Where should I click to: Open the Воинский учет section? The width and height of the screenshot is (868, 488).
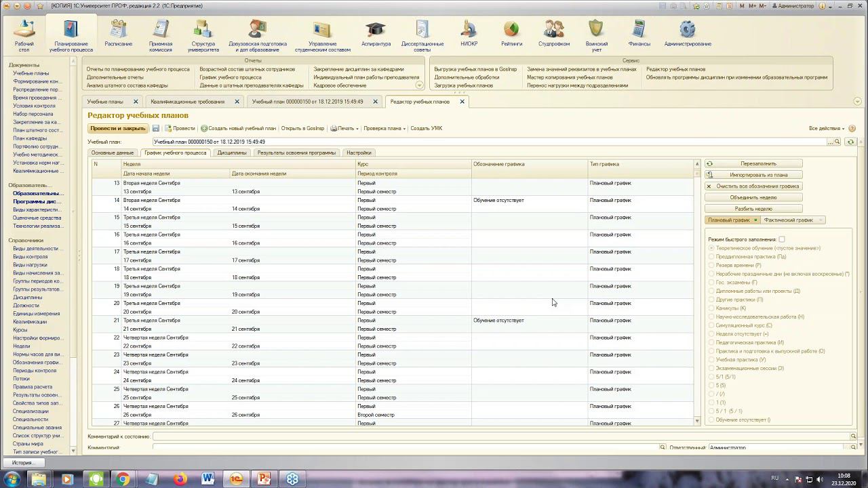[596, 35]
